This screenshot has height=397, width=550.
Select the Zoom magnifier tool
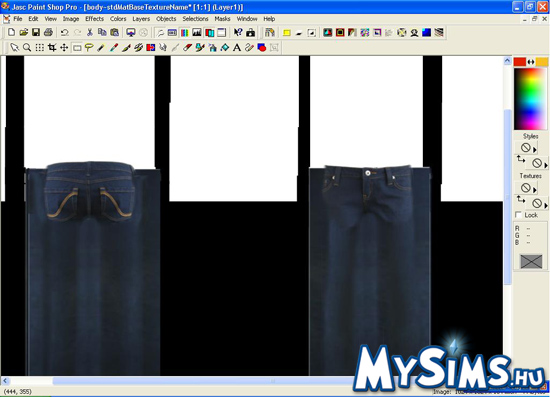click(27, 47)
